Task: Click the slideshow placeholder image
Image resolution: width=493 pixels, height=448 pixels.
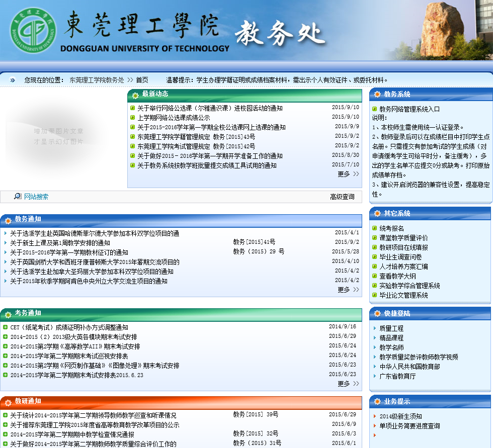Action: pyautogui.click(x=59, y=136)
